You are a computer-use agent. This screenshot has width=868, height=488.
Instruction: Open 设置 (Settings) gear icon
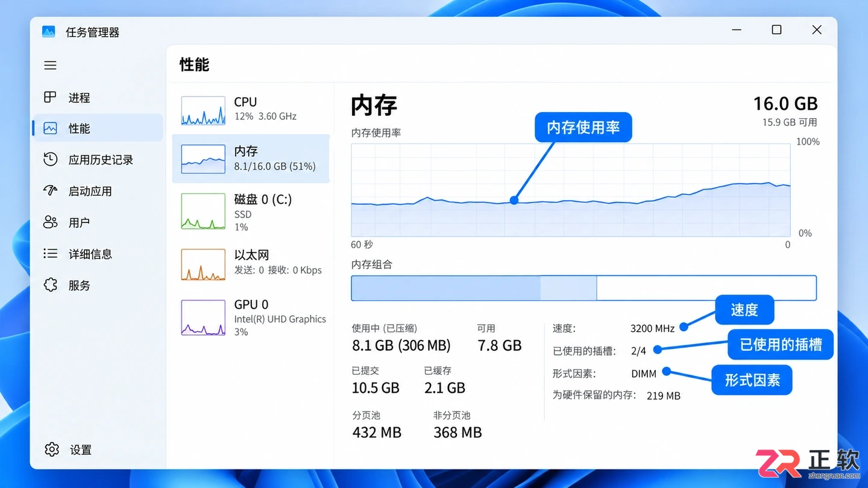[51, 449]
